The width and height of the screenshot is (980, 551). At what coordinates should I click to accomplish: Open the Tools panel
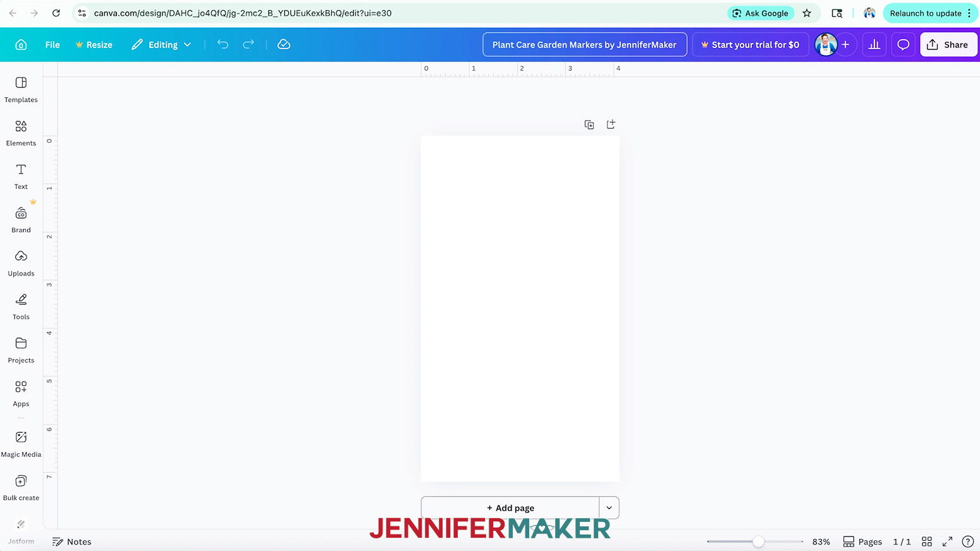click(21, 307)
